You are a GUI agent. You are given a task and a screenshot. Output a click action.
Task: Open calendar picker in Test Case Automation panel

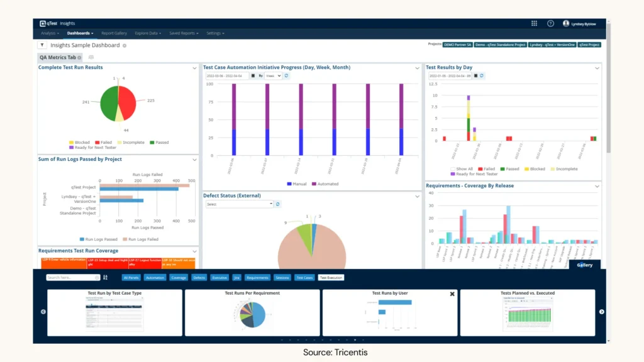click(x=253, y=75)
